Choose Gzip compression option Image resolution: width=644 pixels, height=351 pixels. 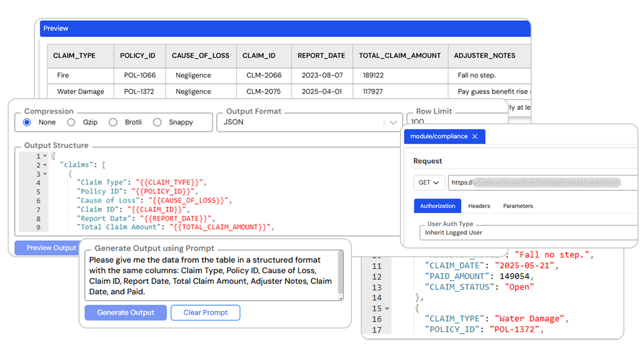click(71, 122)
